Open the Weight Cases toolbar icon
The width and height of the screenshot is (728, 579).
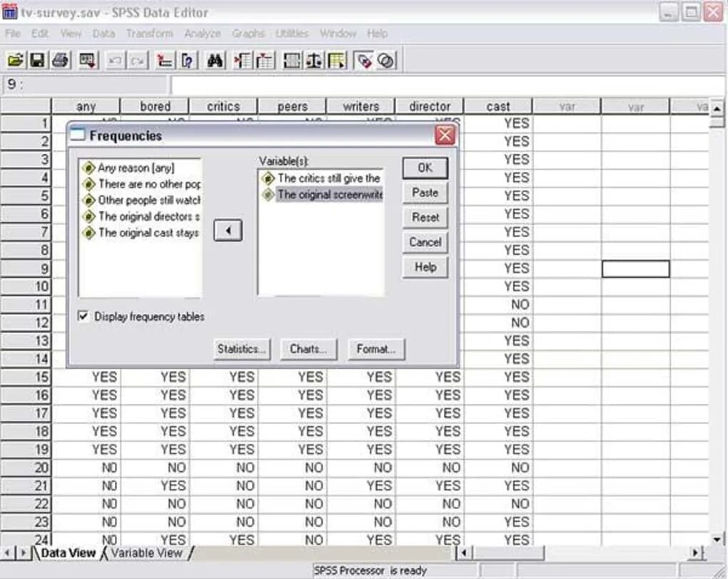tap(313, 60)
